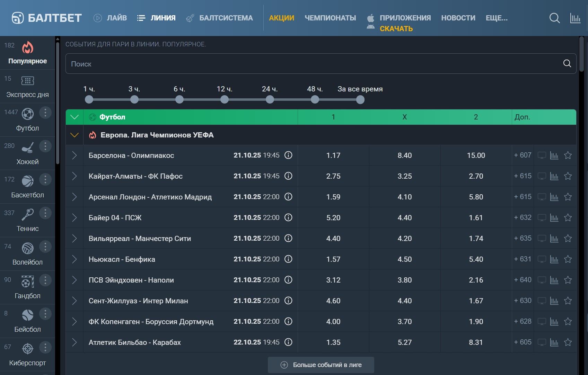Star the ПСВ Эйндховен - Наполи match
588x375 pixels.
click(x=568, y=280)
